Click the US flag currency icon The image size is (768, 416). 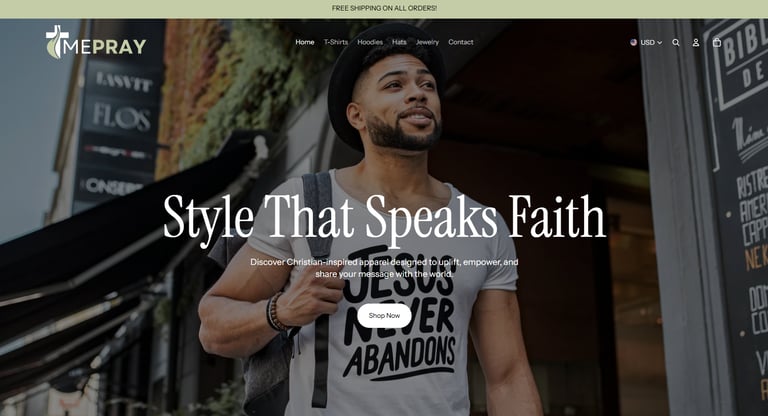pos(633,42)
